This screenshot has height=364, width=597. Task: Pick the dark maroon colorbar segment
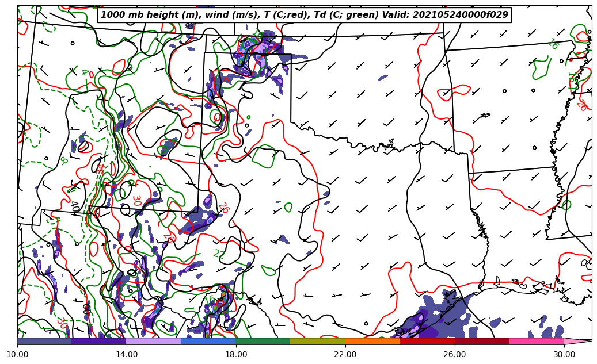482,341
